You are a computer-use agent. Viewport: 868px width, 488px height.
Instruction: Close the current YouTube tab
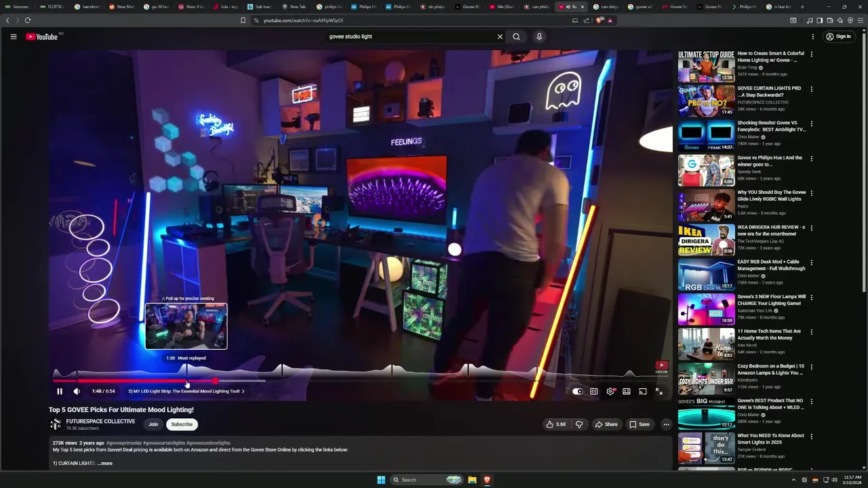click(x=582, y=7)
